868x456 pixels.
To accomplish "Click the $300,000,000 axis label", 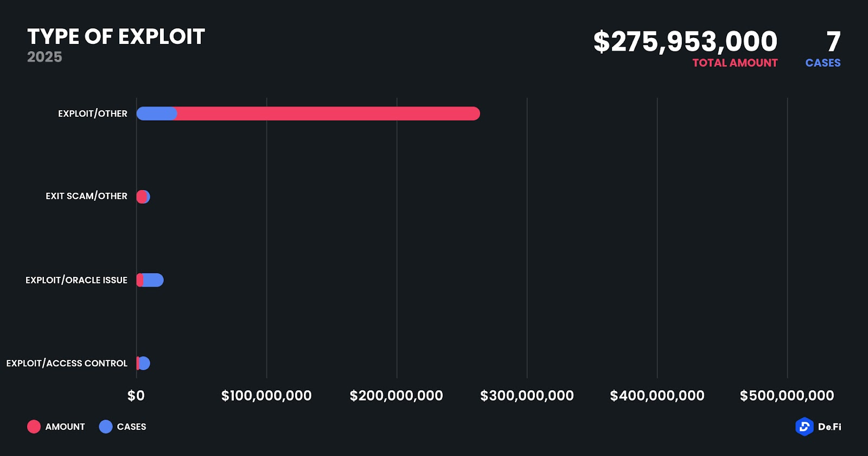I will (x=527, y=396).
